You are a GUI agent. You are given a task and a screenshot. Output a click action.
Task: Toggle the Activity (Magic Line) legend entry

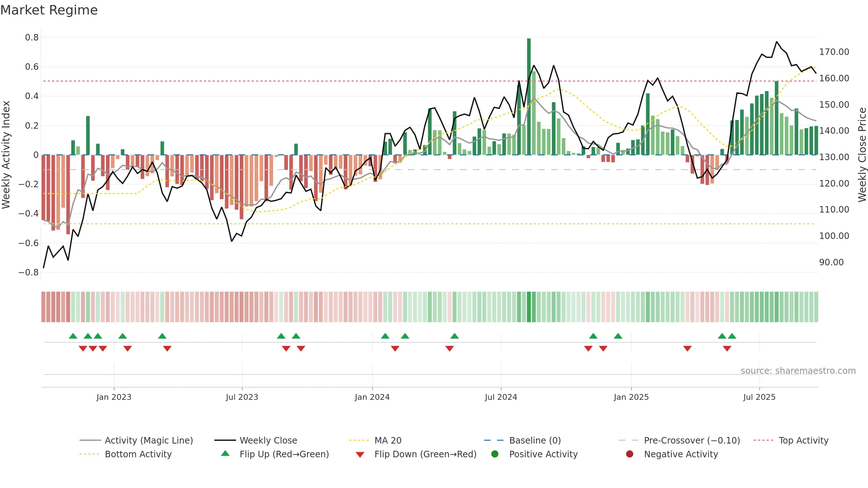coord(136,440)
